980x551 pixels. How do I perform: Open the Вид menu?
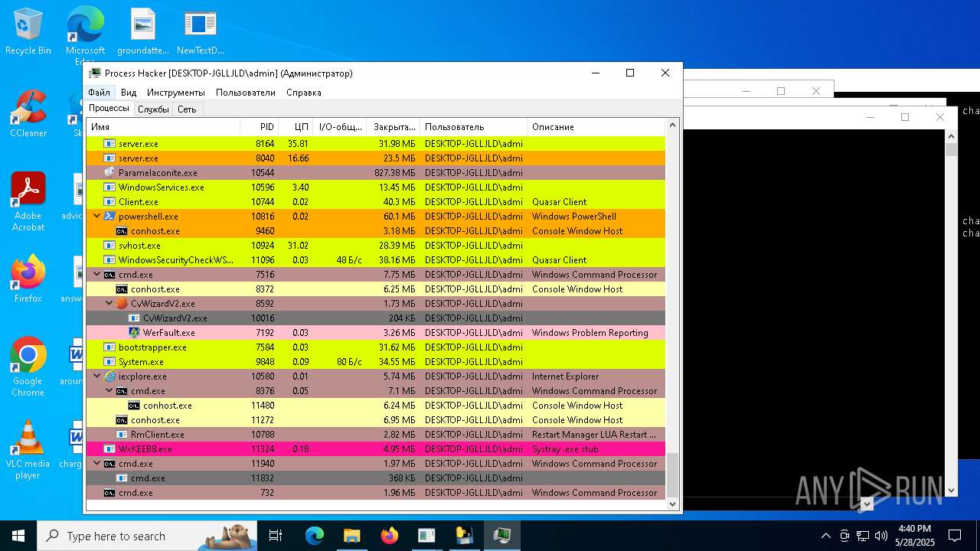(129, 93)
